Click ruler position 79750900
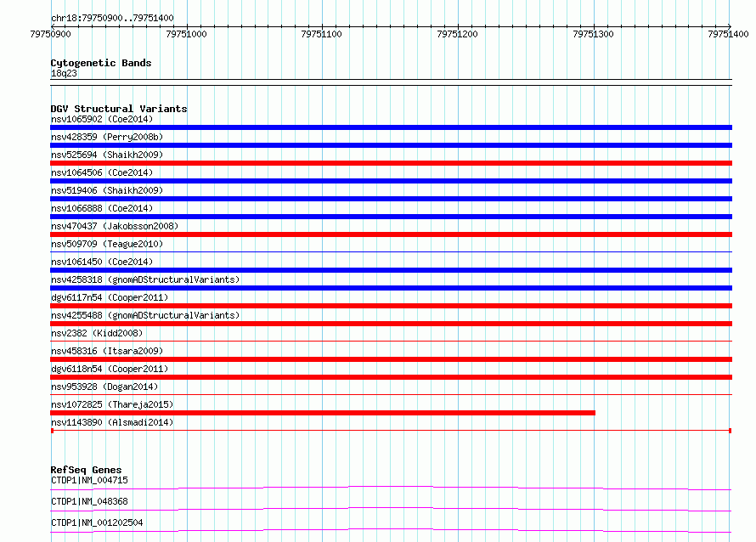Viewport: 756px width, 542px height. [x=50, y=34]
